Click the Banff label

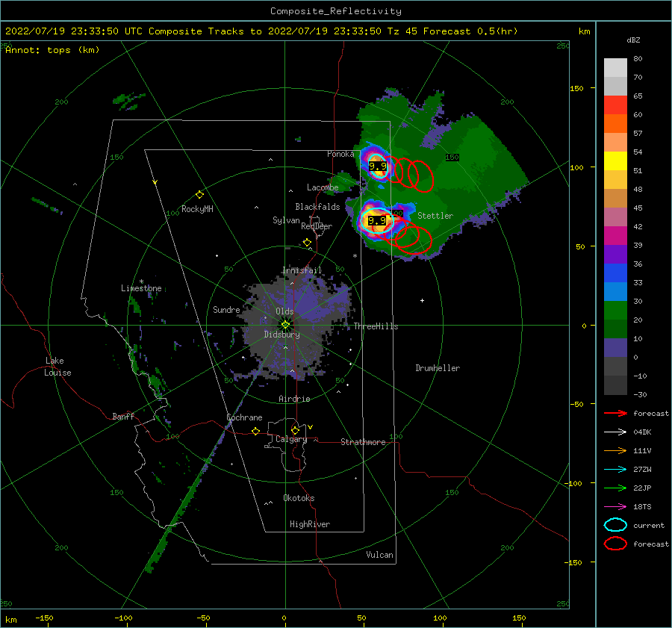pos(123,416)
